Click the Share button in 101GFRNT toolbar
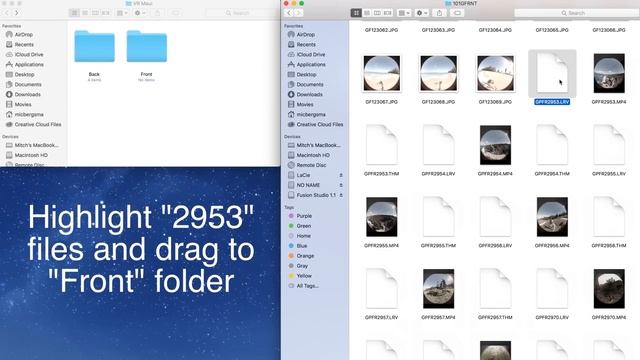Viewport: 640px width, 360px height. 439,13
